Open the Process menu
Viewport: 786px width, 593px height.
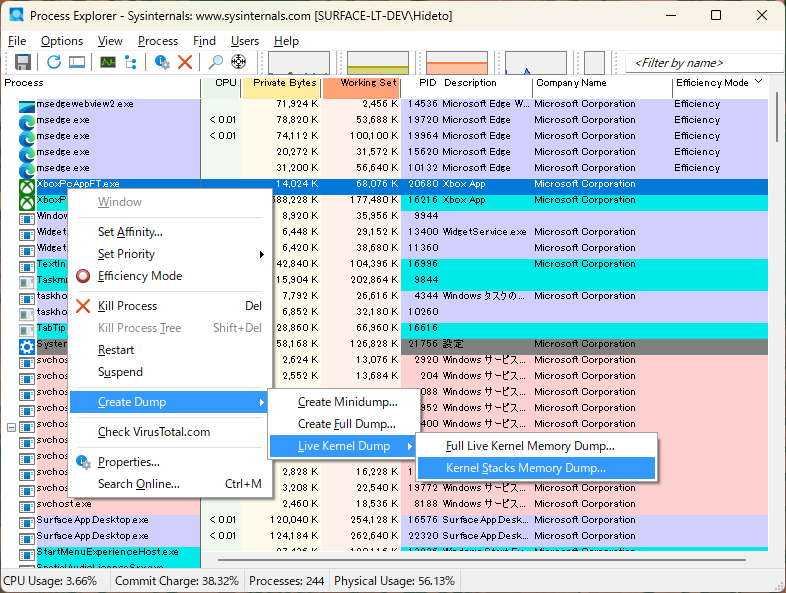[158, 41]
